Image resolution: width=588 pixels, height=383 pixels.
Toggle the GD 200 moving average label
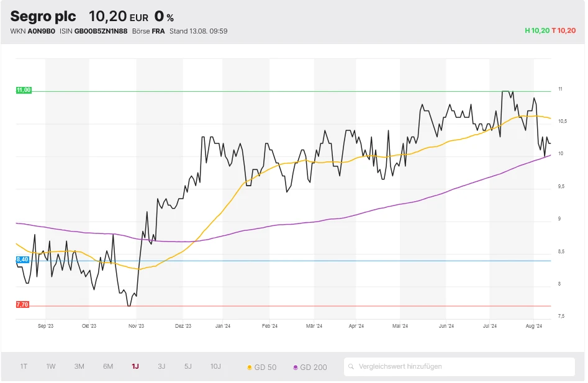[x=313, y=367]
